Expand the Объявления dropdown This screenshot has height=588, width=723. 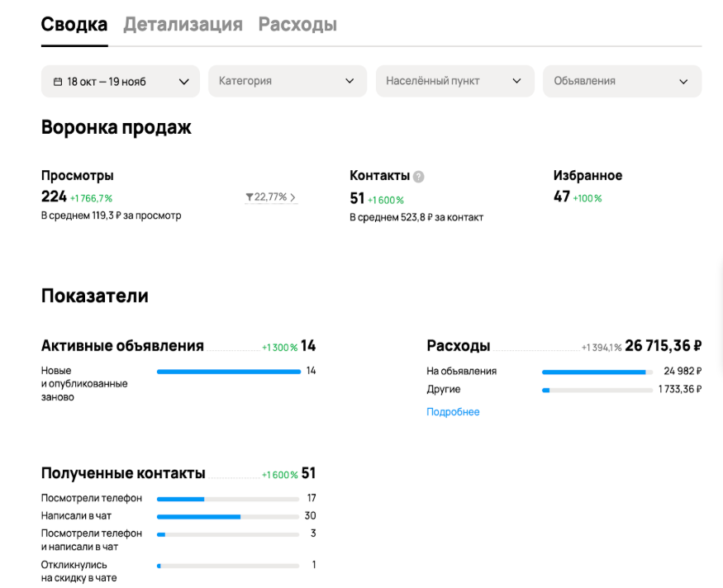[x=622, y=81]
